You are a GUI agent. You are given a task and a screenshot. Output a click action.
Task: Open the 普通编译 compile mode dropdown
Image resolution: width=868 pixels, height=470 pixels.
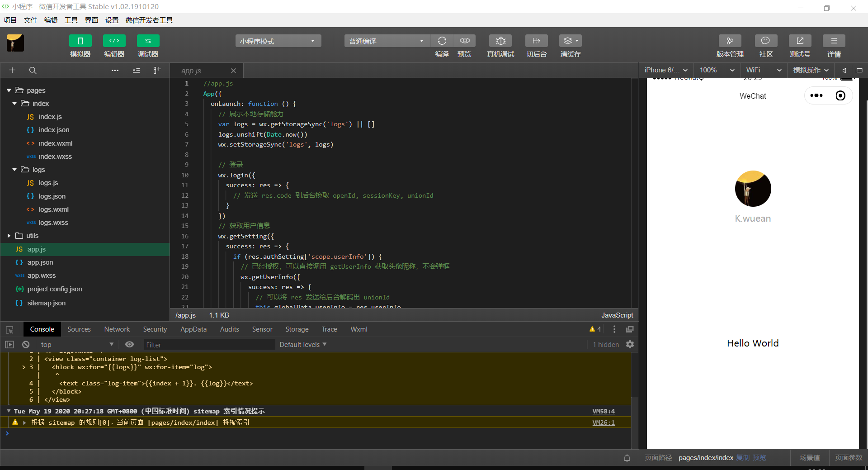click(x=387, y=41)
